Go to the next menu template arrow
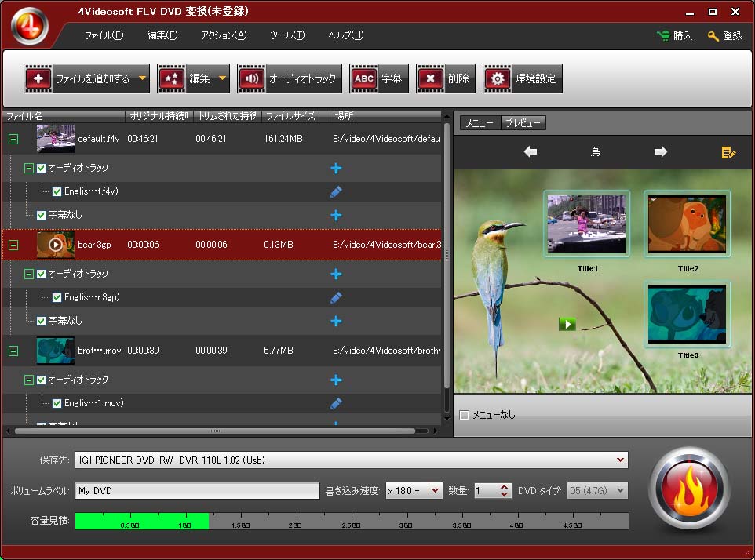This screenshot has width=755, height=560. pyautogui.click(x=660, y=152)
